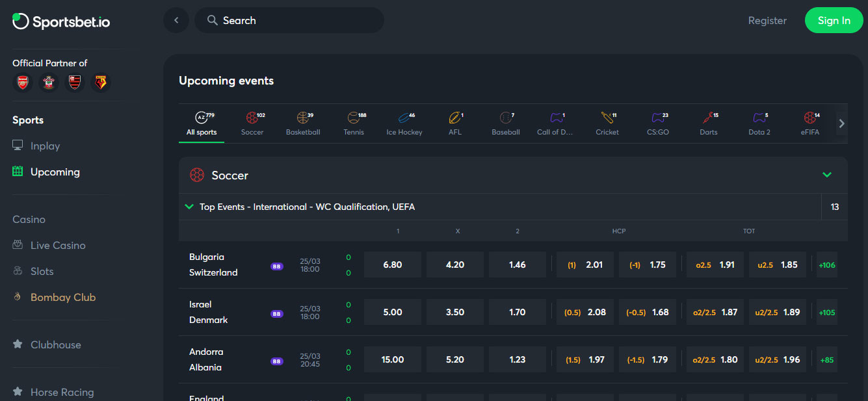
Task: Select the AFL sport tab
Action: 455,124
